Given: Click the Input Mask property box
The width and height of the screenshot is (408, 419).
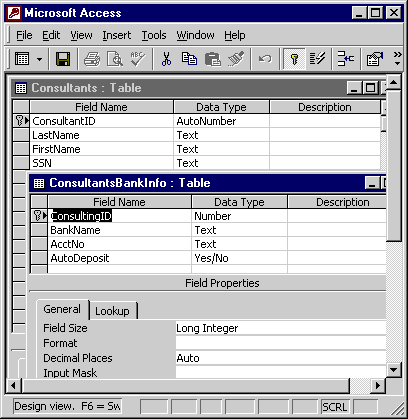Looking at the screenshot, I should (281, 372).
